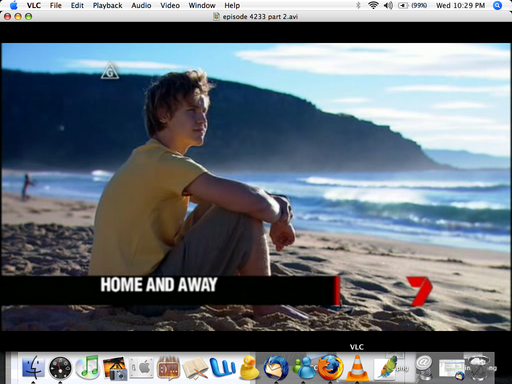The image size is (512, 384).
Task: Switch to MSN Messenger in the Dock
Action: point(303,368)
